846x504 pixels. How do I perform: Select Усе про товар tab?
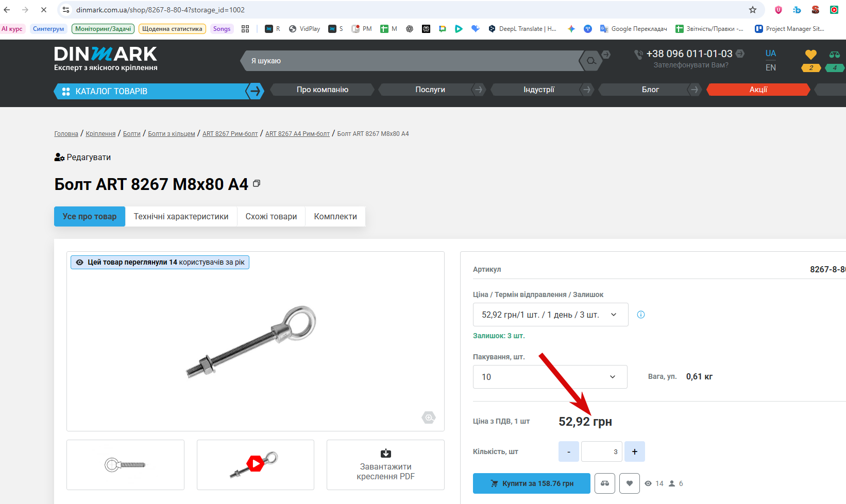click(x=90, y=217)
